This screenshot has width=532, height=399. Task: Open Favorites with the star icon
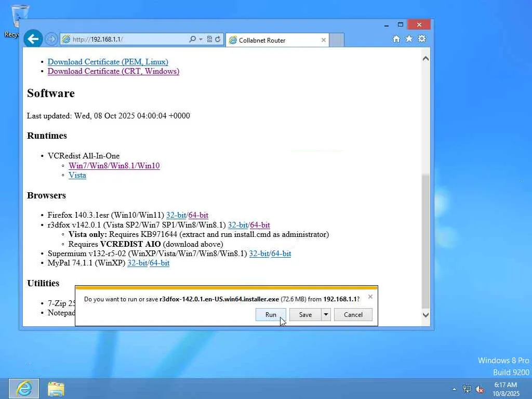click(409, 38)
